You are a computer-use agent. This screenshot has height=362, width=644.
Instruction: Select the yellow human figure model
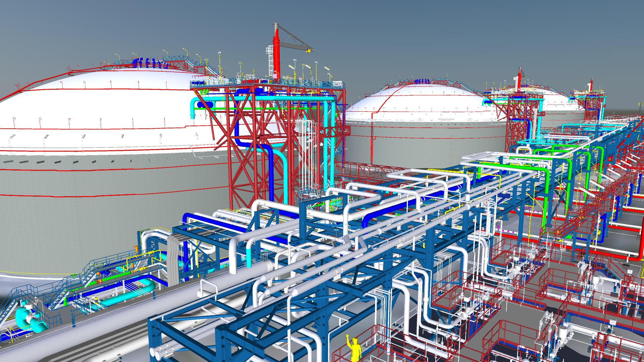355,349
